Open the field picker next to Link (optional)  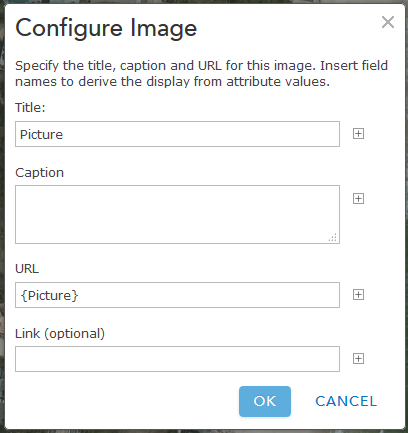tap(358, 359)
